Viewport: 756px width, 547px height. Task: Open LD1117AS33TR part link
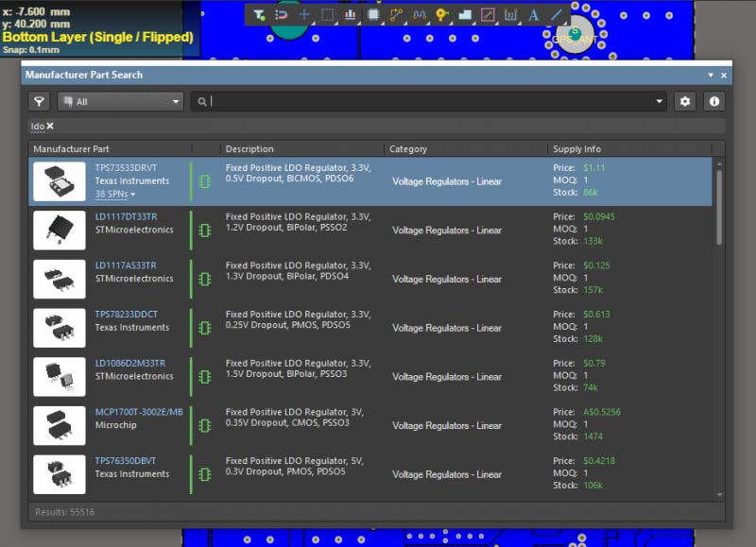tap(126, 265)
